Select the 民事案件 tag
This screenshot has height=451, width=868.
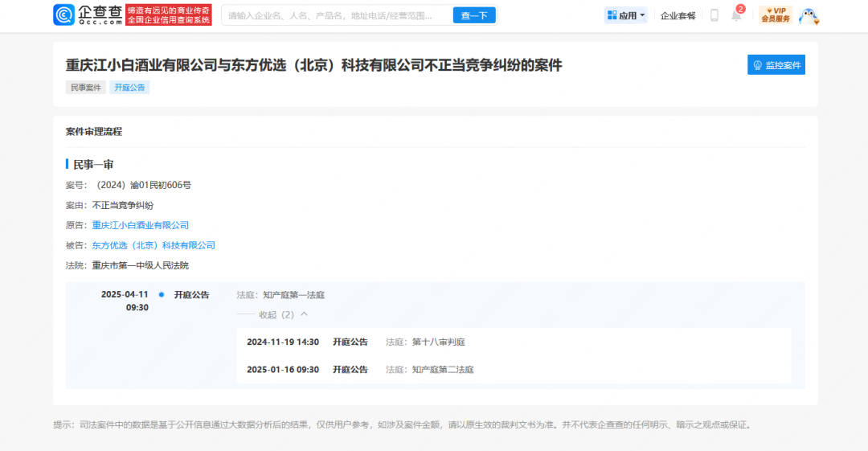[x=86, y=88]
